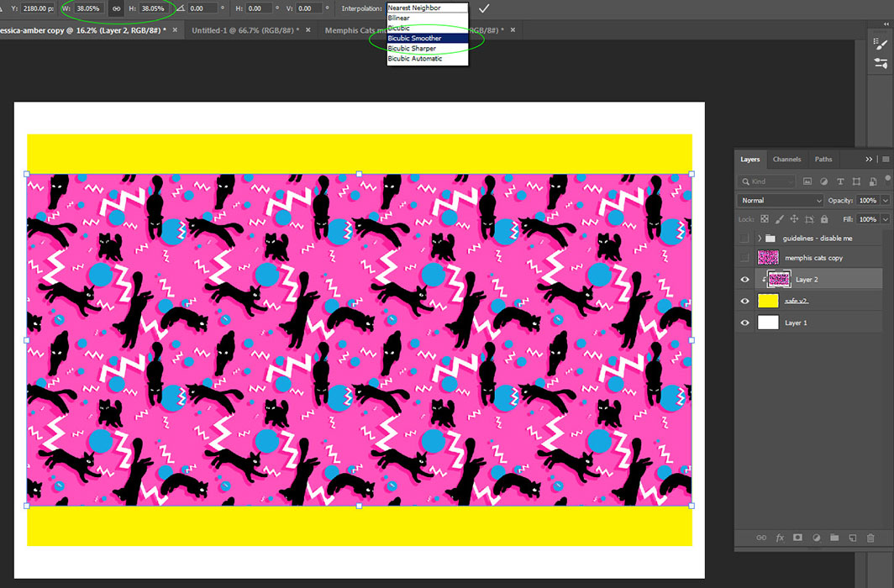Filter layers by pixel layer icon
Screen dimensions: 894x588
pos(807,181)
